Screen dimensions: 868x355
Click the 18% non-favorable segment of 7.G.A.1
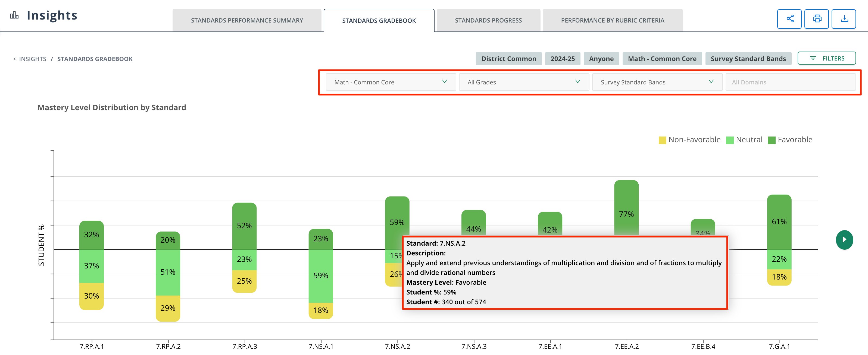coord(779,277)
